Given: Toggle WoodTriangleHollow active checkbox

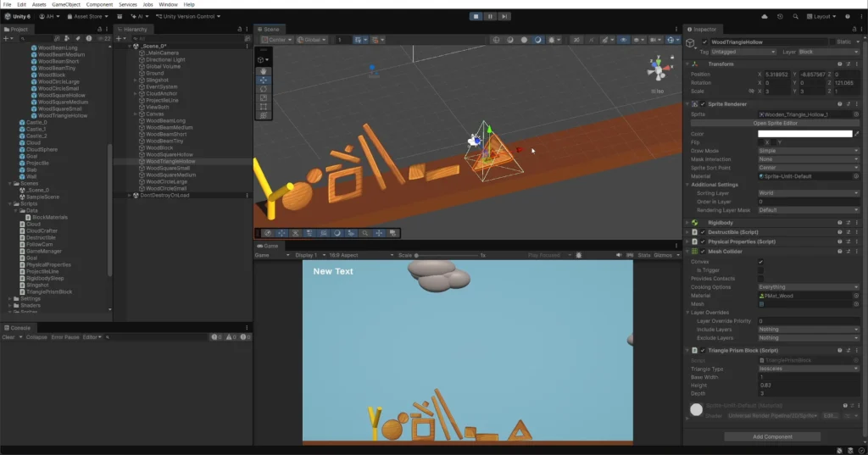Looking at the screenshot, I should point(704,42).
